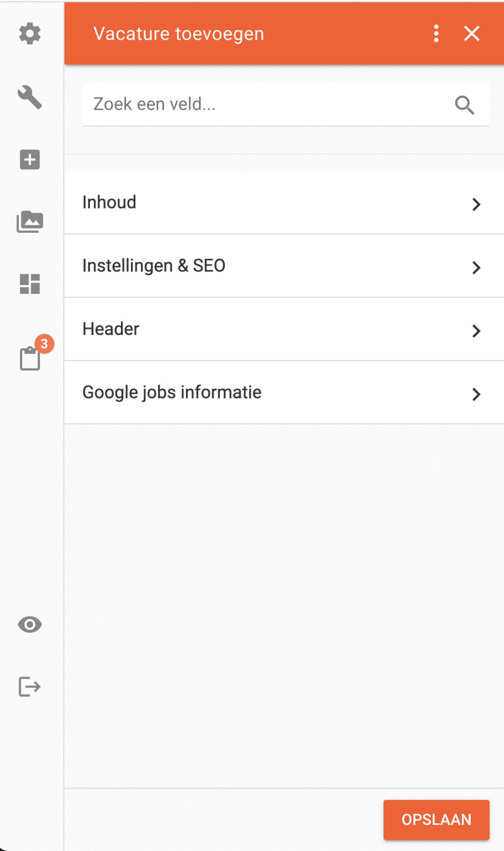Image resolution: width=504 pixels, height=851 pixels.
Task: Click the add new item plus icon
Action: pos(30,159)
